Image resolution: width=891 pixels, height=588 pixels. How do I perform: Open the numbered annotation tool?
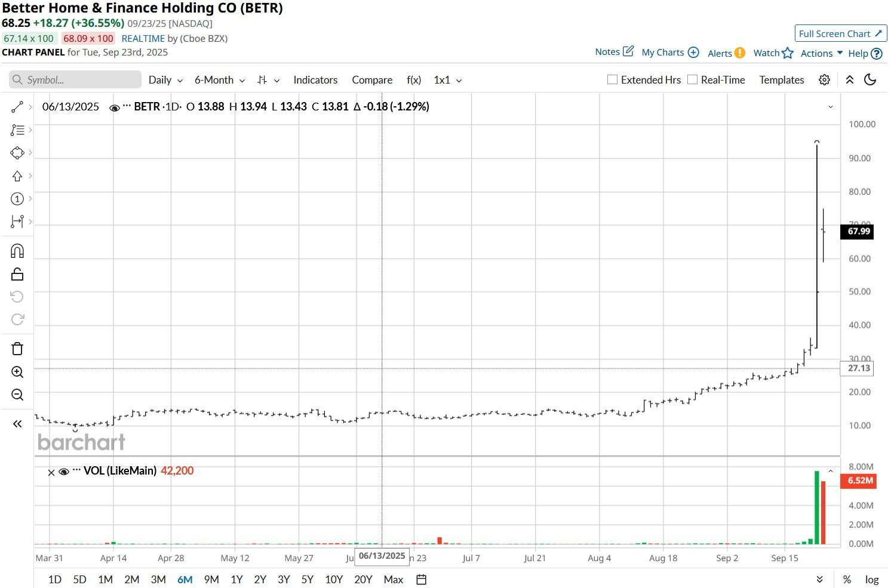tap(17, 199)
